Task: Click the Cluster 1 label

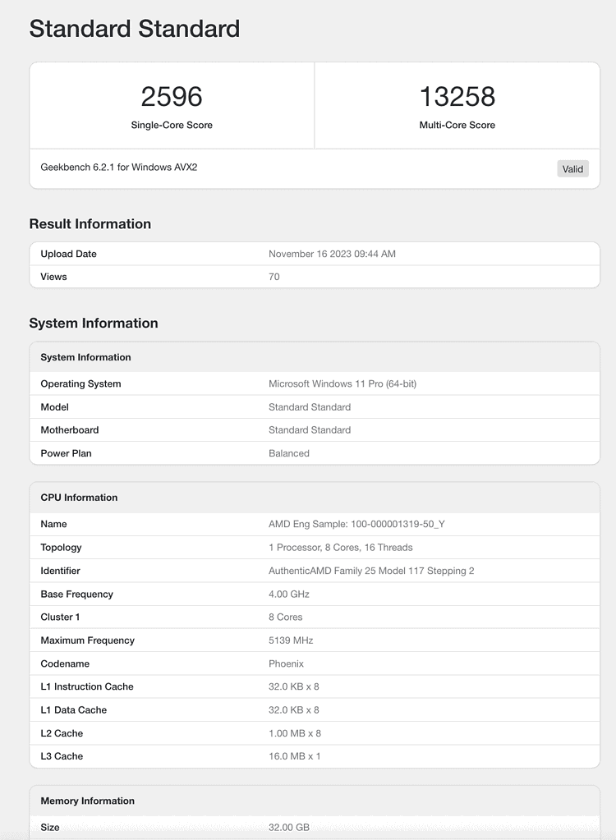Action: (x=60, y=617)
